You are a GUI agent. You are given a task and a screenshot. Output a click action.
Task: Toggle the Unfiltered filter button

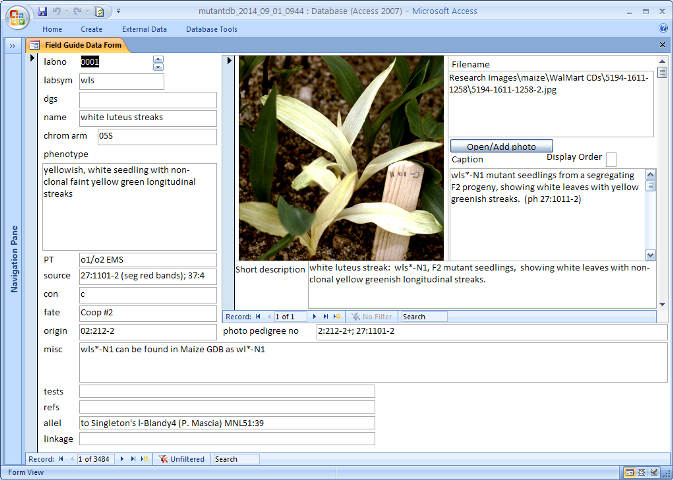point(182,459)
